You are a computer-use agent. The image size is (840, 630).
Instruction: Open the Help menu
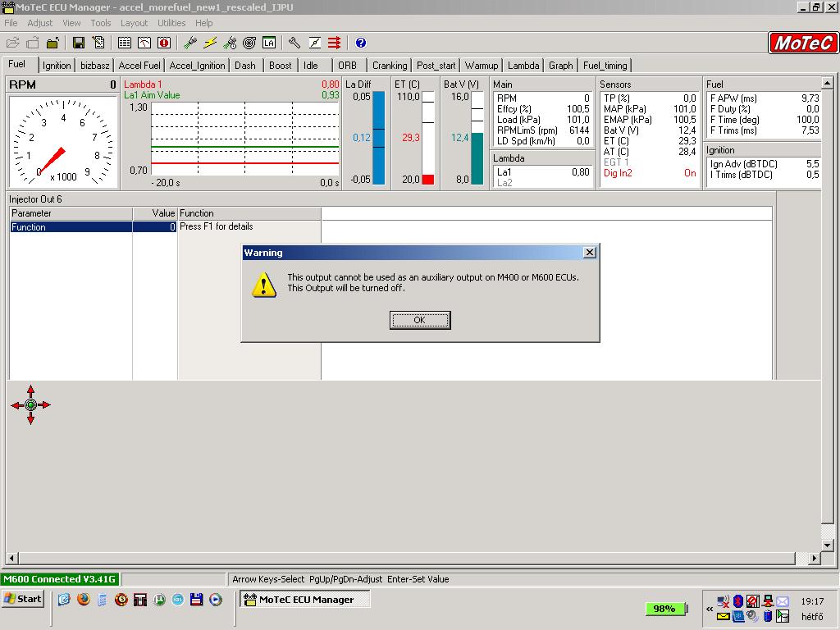pos(203,23)
